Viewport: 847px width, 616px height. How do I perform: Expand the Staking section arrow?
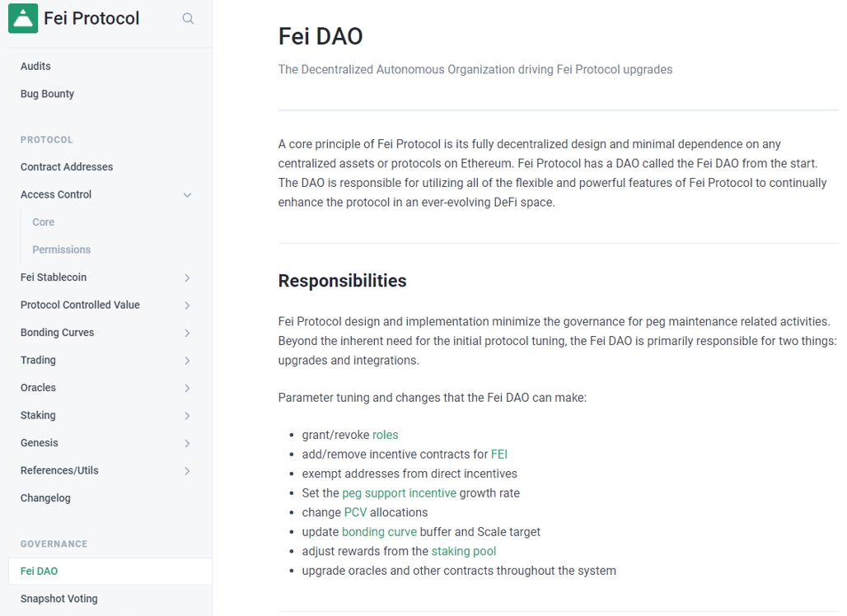(187, 415)
